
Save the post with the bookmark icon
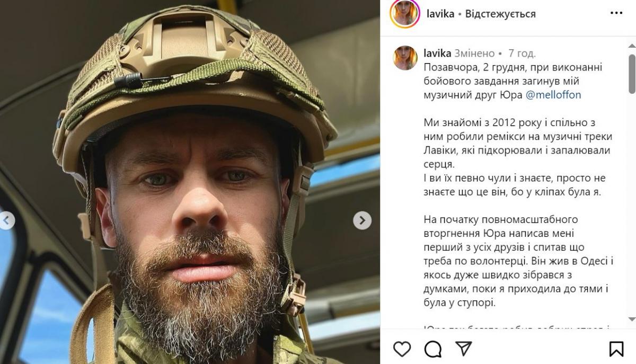616,348
